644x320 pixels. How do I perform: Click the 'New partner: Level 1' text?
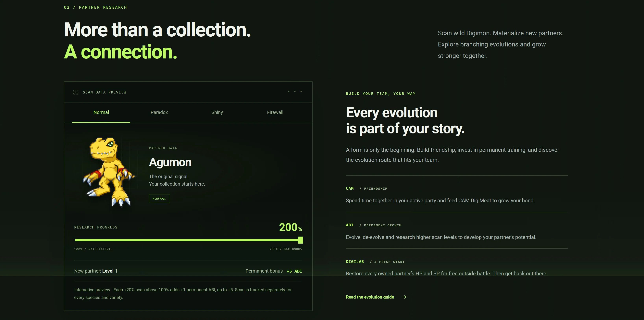[96, 271]
